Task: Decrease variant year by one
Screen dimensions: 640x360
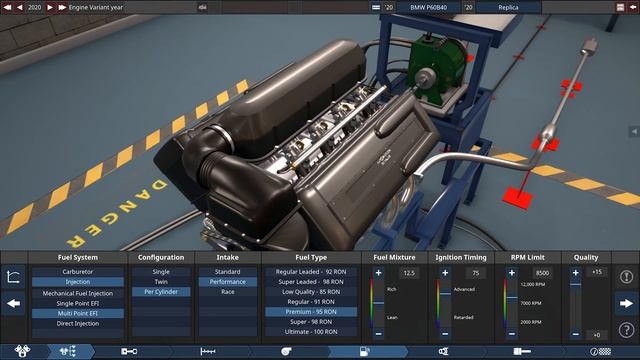Action: [x=20, y=7]
